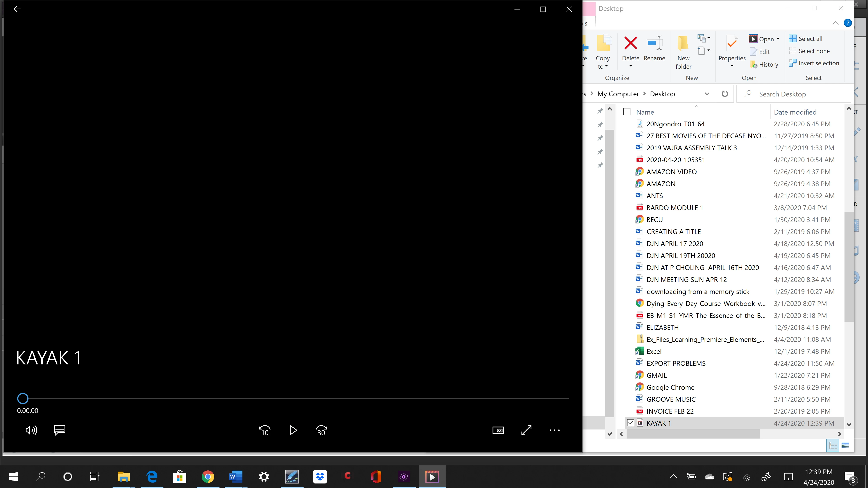
Task: Open the subtitles and captions menu
Action: 60,430
